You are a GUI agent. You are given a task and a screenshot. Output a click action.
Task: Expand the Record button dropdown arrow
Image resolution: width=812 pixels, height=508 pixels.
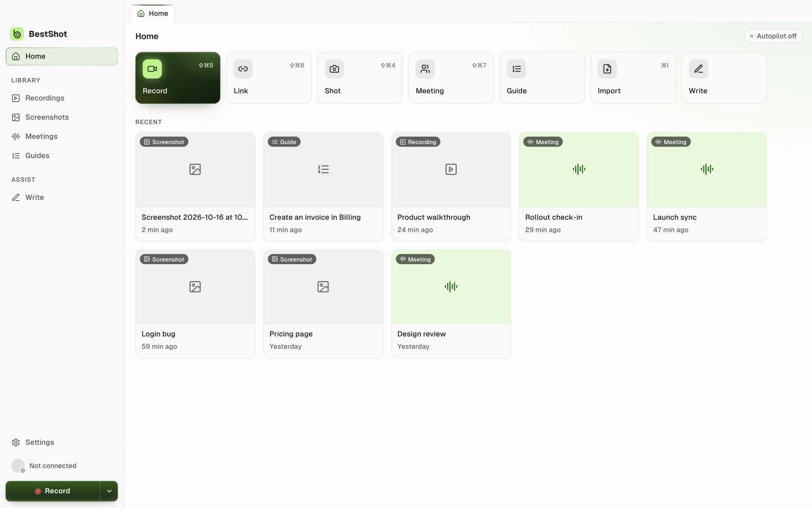[109, 491]
